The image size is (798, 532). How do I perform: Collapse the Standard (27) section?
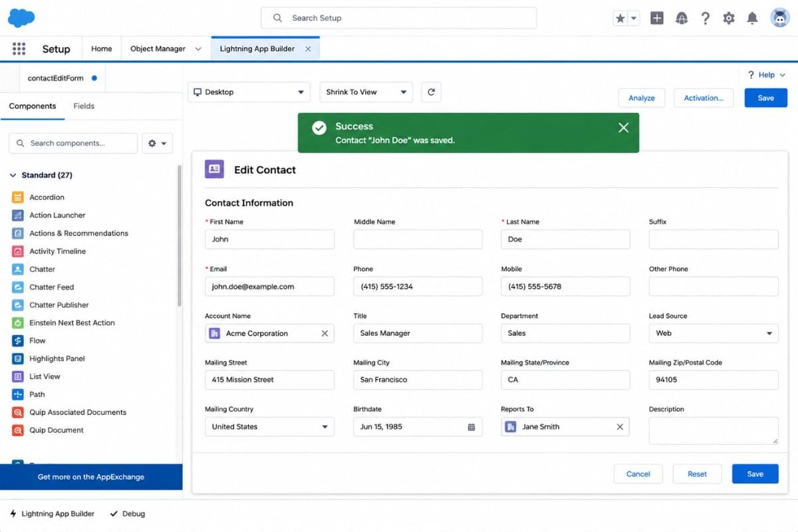click(x=13, y=176)
